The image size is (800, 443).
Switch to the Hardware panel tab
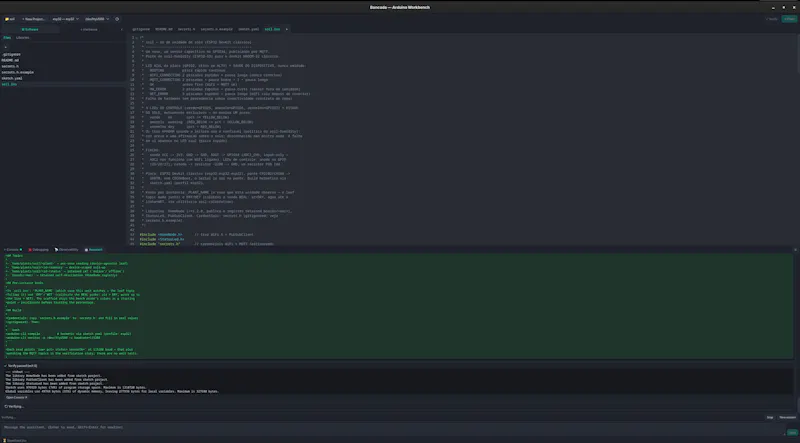point(89,29)
